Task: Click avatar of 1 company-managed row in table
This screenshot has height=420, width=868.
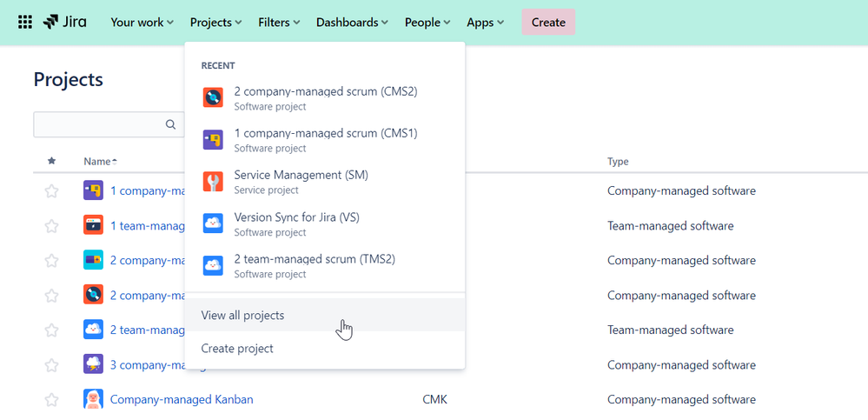Action: (x=93, y=190)
